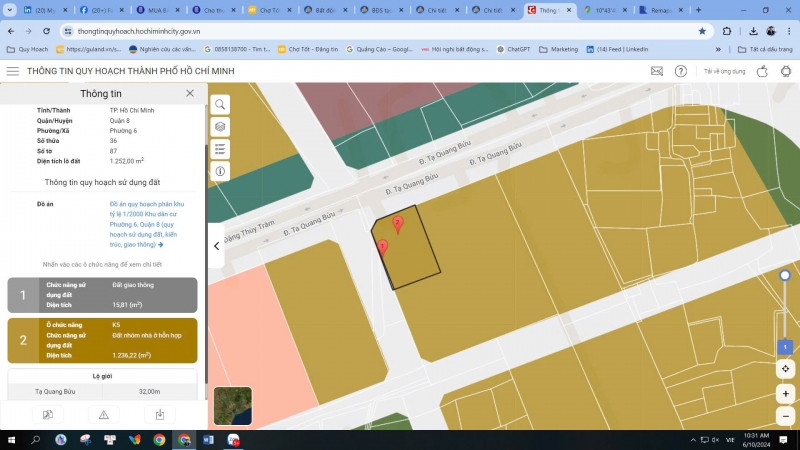Click the map info icon
Screen dimensions: 800x450
pos(220,171)
